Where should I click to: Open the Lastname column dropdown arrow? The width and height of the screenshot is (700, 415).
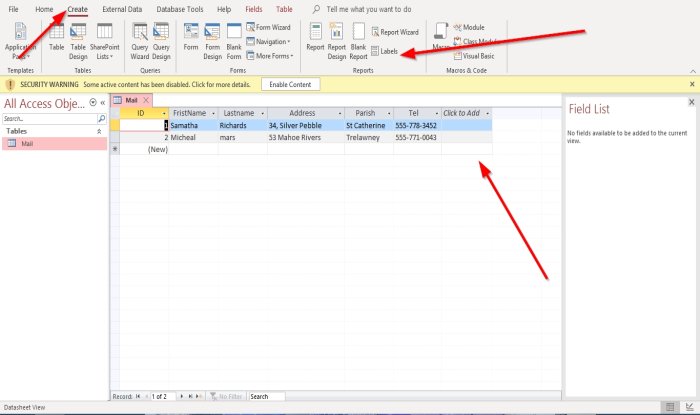(262, 113)
